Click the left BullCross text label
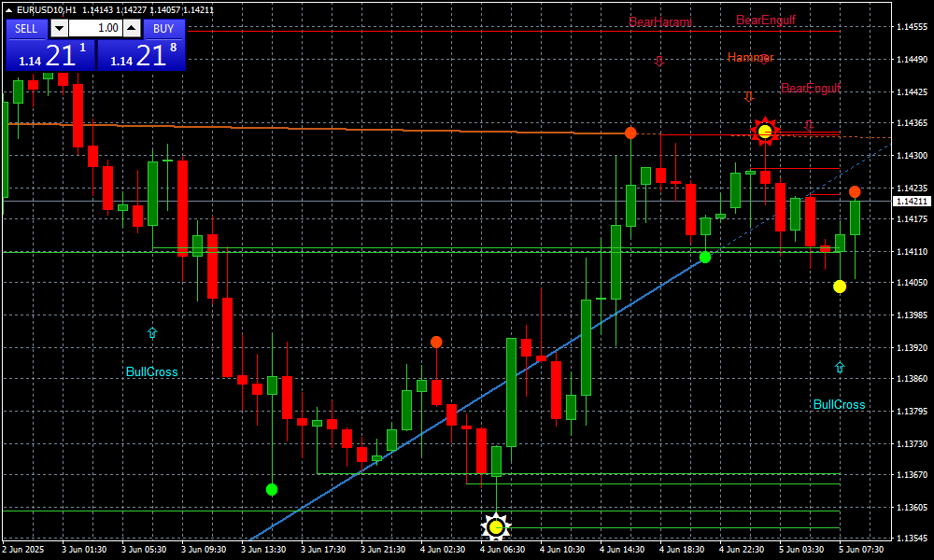Screen dimensions: 934x560 click(151, 371)
